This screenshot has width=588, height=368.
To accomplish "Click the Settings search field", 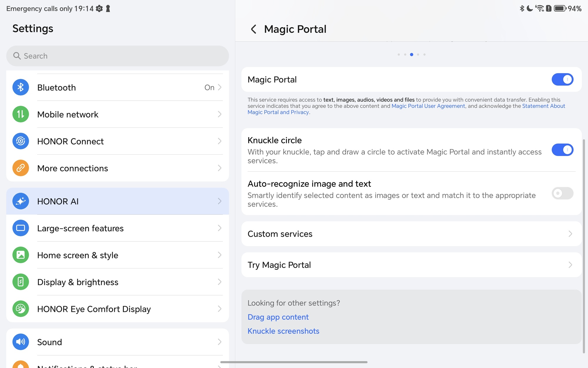I will click(118, 56).
